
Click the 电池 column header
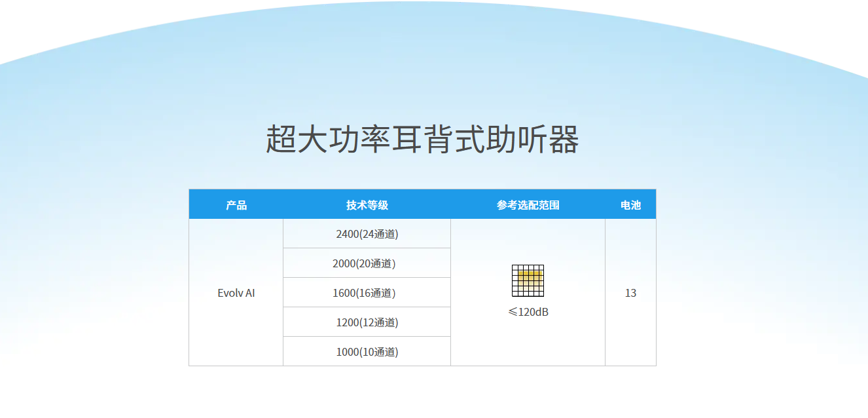[630, 205]
